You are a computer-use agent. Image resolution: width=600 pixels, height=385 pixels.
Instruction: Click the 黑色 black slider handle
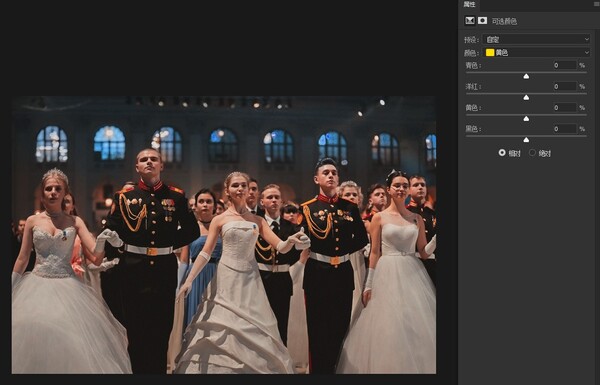click(x=526, y=140)
